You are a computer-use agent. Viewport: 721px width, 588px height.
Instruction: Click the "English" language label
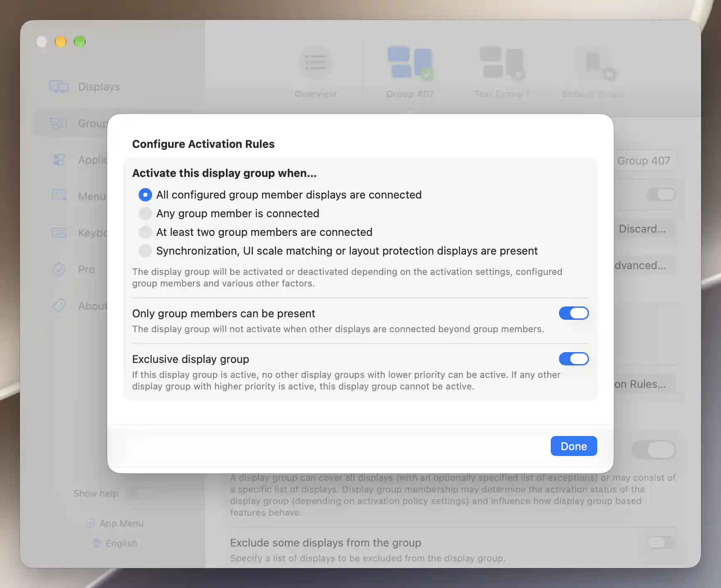[x=121, y=543]
